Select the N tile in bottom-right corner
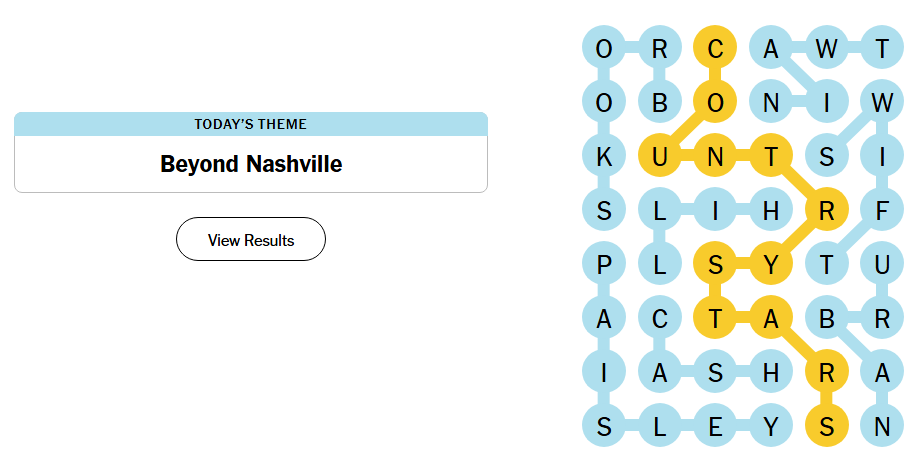The height and width of the screenshot is (468, 921). coord(882,426)
